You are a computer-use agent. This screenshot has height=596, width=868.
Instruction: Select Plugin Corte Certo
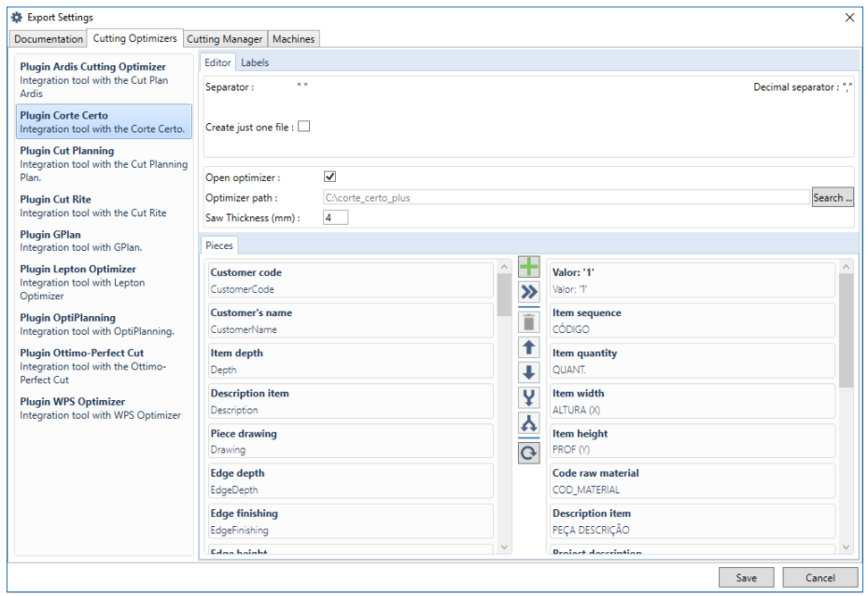tap(104, 122)
